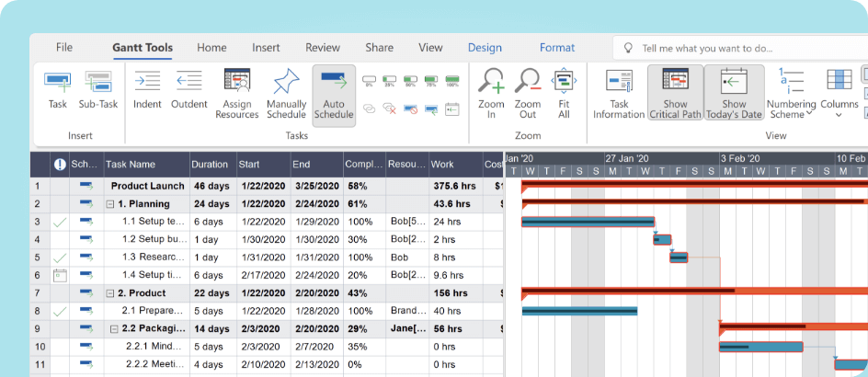Indent the selected task
This screenshot has height=377, width=868.
point(147,88)
